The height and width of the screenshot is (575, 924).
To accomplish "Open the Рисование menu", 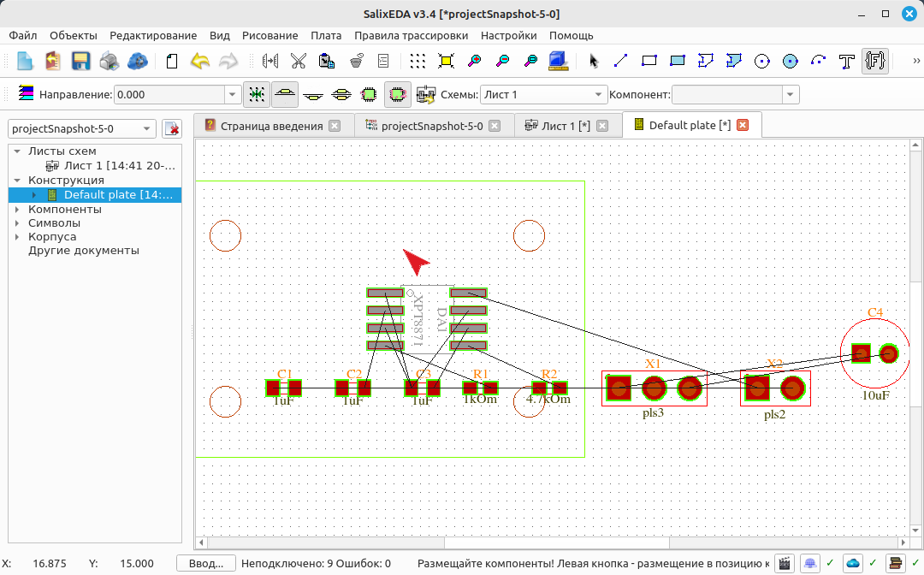I will pos(269,35).
